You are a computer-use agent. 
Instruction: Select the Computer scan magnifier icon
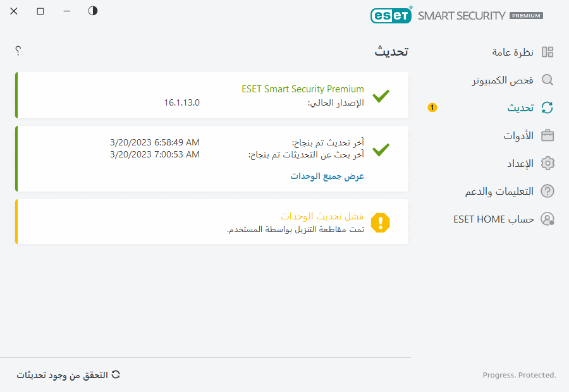click(x=548, y=80)
